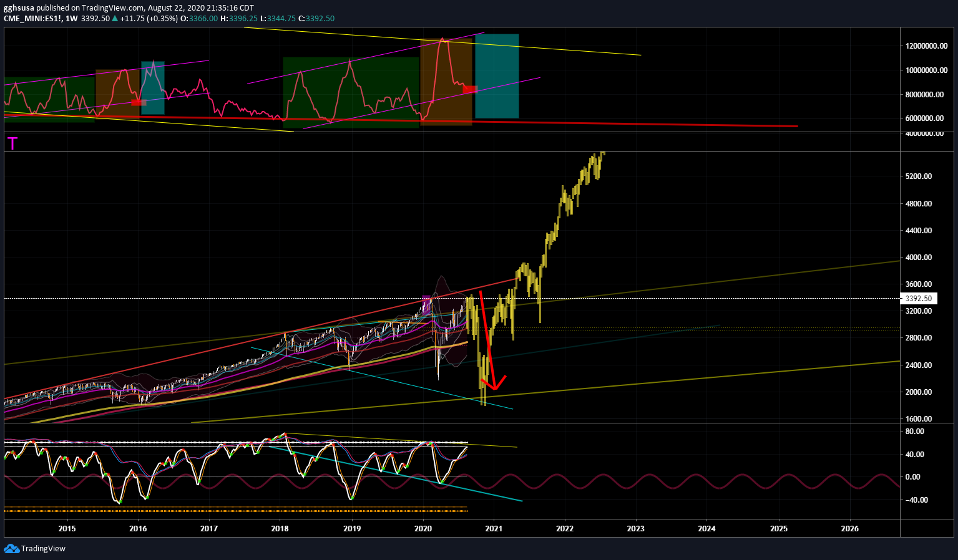Image resolution: width=958 pixels, height=560 pixels.
Task: Click the CME_MINI:ES1! symbol label
Action: coord(32,19)
